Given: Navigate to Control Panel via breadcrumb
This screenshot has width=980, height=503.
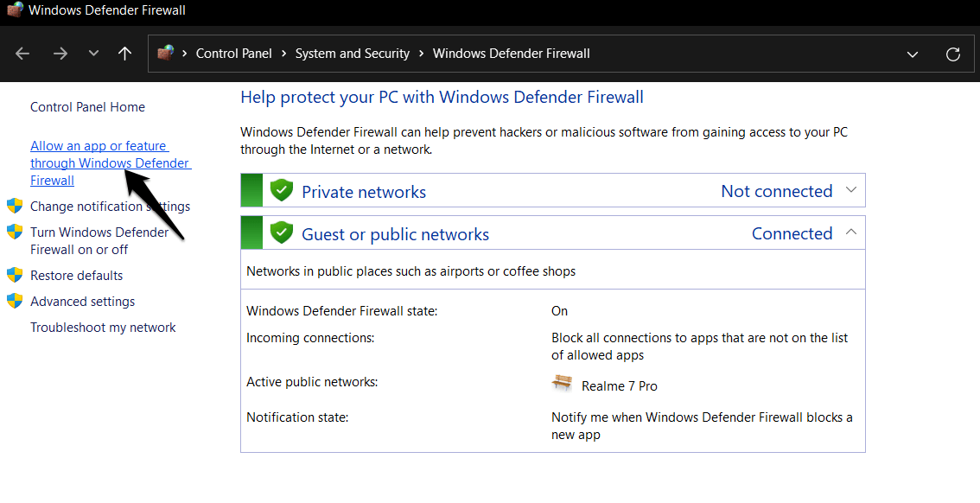Looking at the screenshot, I should [x=233, y=53].
